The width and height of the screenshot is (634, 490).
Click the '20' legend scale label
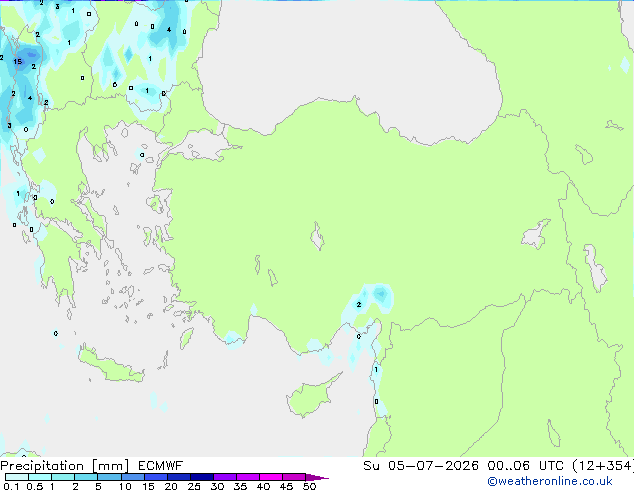(171, 486)
